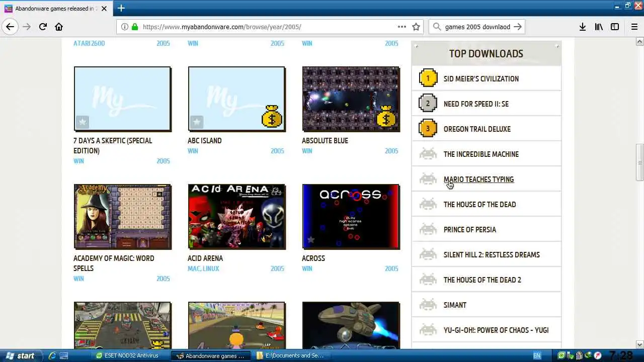
Task: Open Mario Teaches Typing link
Action: coord(478,179)
